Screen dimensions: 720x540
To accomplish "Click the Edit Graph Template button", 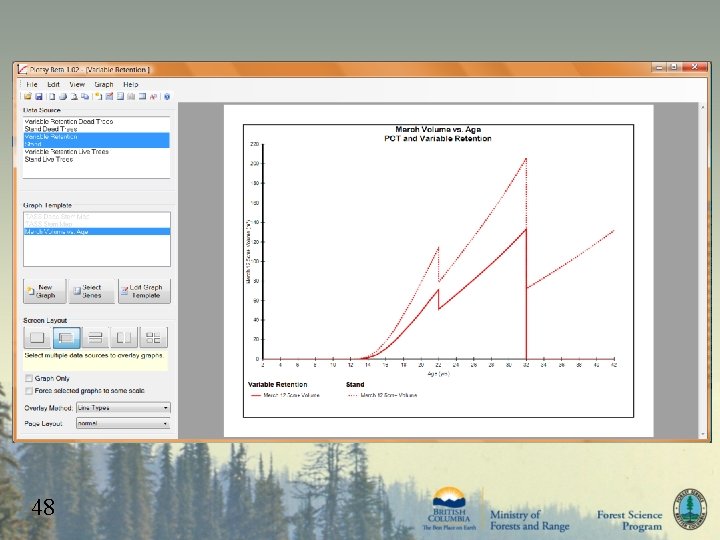I will tap(144, 291).
